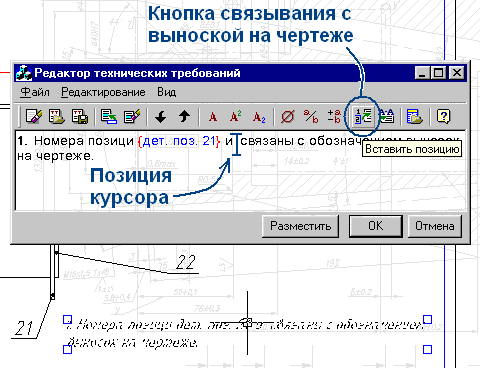Open the Вид menu

(167, 92)
